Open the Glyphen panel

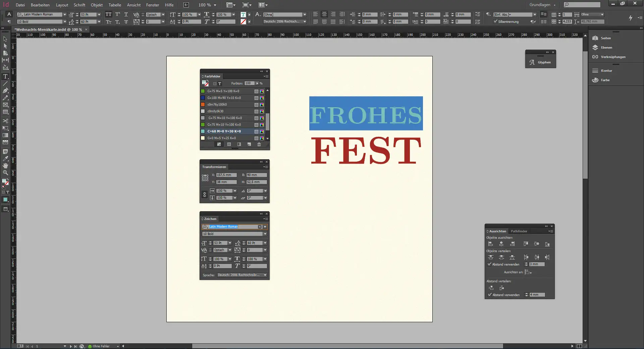click(540, 62)
